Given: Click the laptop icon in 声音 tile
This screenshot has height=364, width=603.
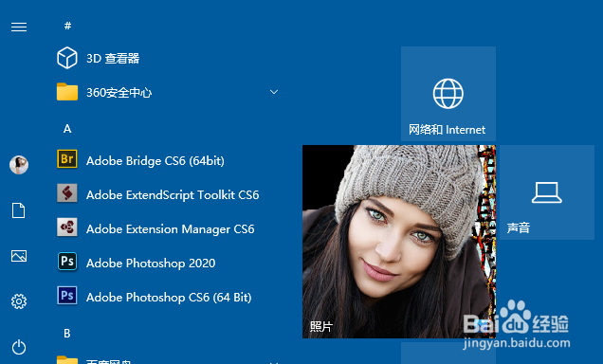Looking at the screenshot, I should pos(546,192).
